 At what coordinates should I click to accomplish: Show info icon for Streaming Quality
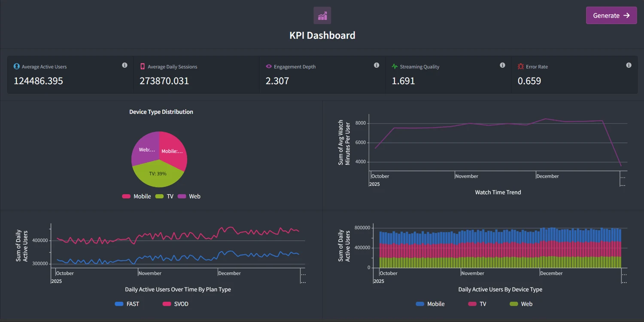[x=502, y=65]
